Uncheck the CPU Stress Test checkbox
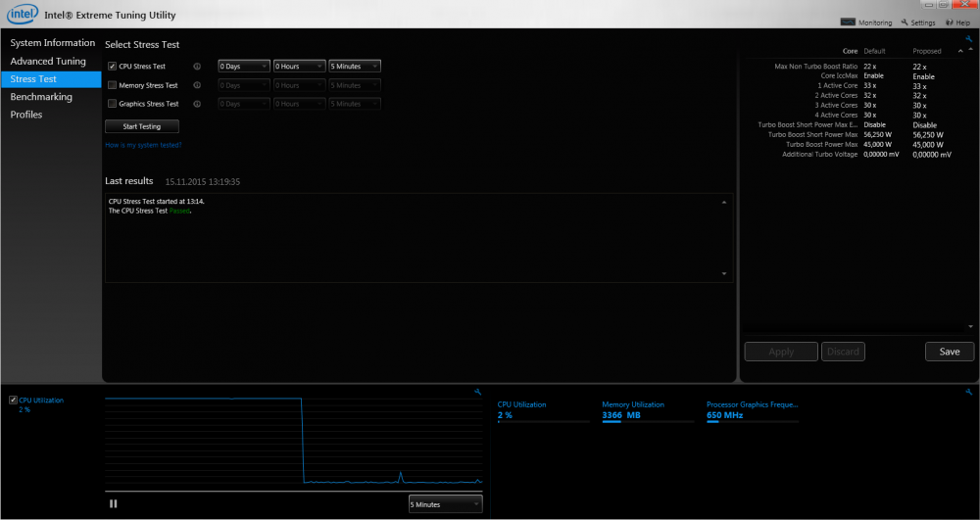 pyautogui.click(x=113, y=67)
